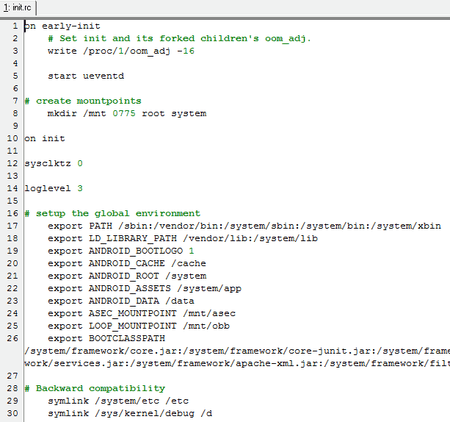Click the 'export PATH' line
This screenshot has width=450, height=422.
coord(244,226)
